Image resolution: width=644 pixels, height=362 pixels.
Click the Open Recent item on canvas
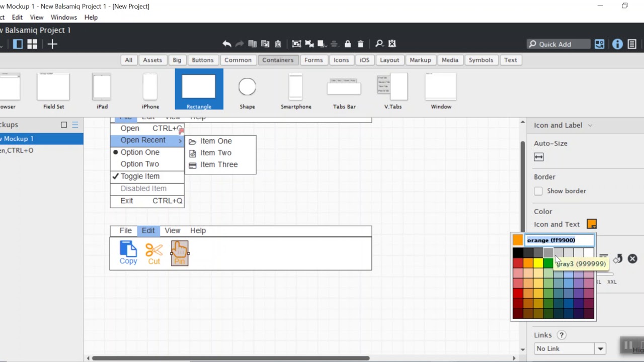coord(147,140)
